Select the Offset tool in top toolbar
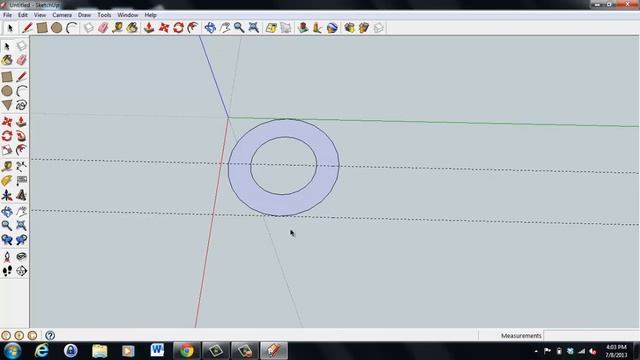This screenshot has height=360, width=640. click(193, 28)
